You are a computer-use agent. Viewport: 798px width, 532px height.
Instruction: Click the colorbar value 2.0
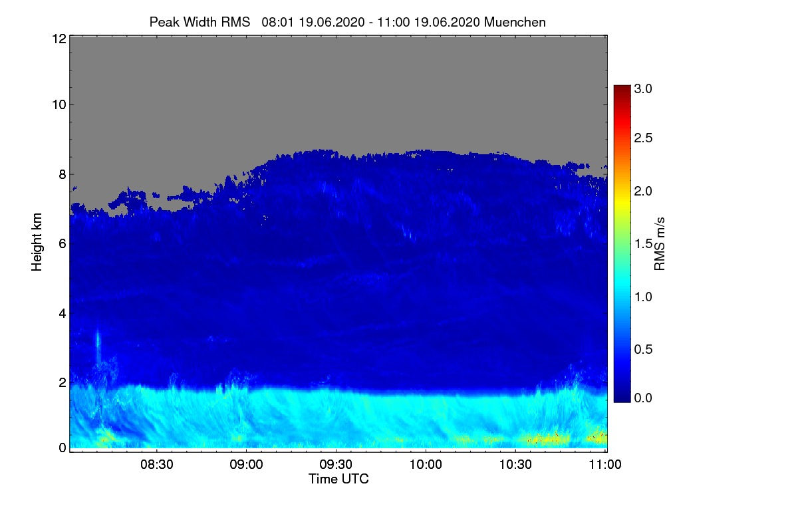[644, 192]
